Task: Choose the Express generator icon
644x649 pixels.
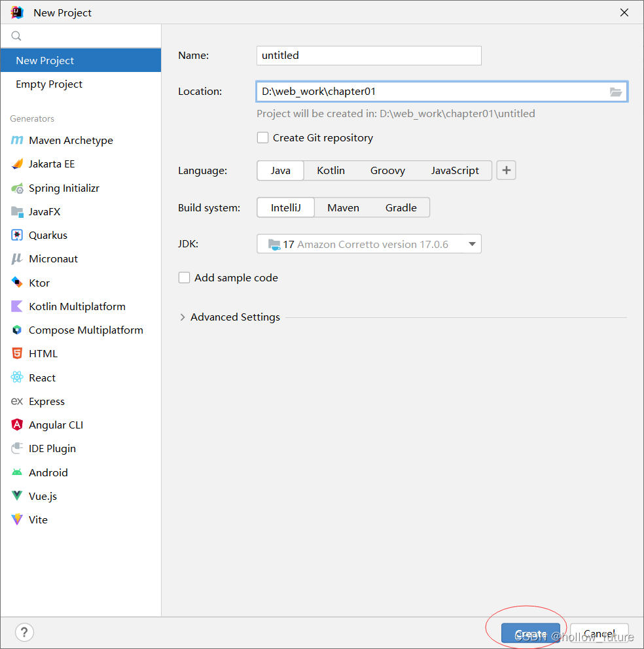Action: point(17,402)
